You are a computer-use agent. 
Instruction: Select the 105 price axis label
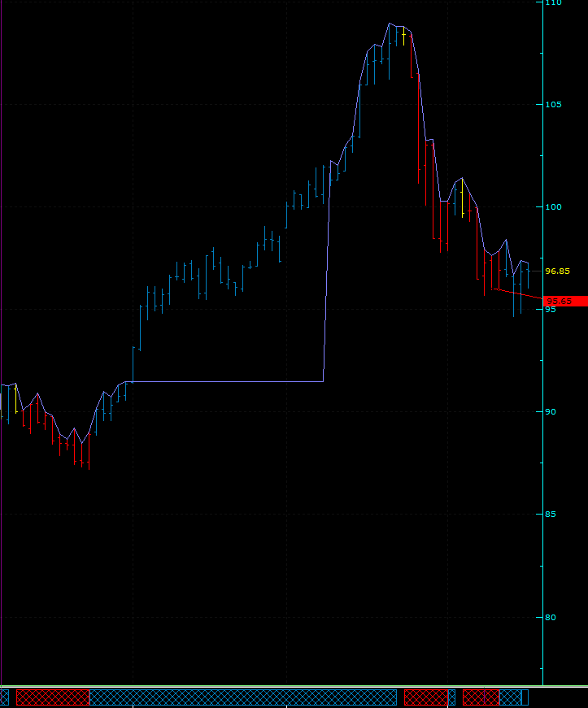(553, 104)
